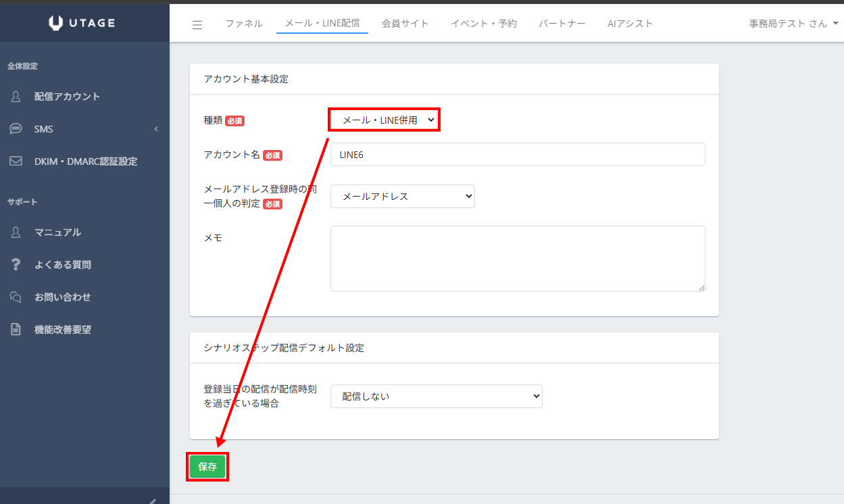Expand the SMS submenu chevron
The width and height of the screenshot is (844, 504).
(156, 129)
